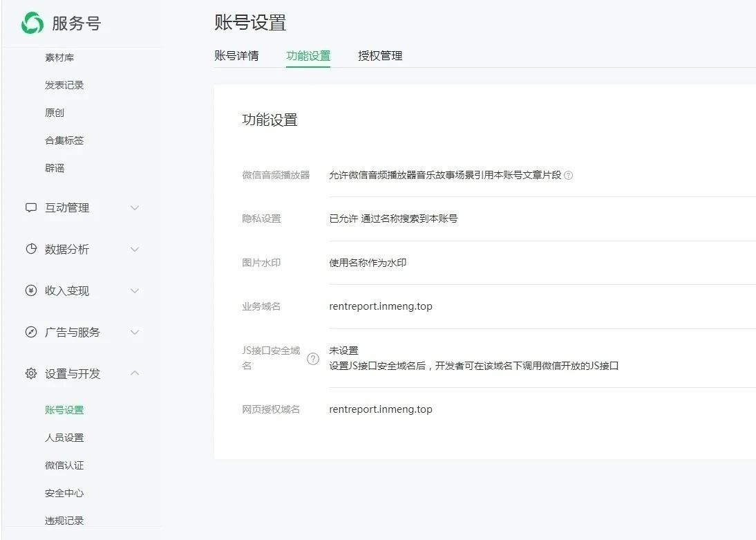Click the JS接口安全域名 label
Viewport: 756px width, 540px height.
271,358
